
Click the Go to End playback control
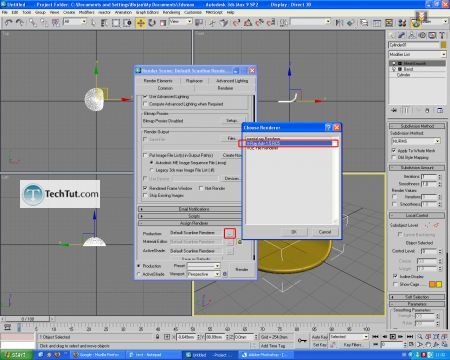point(410,337)
